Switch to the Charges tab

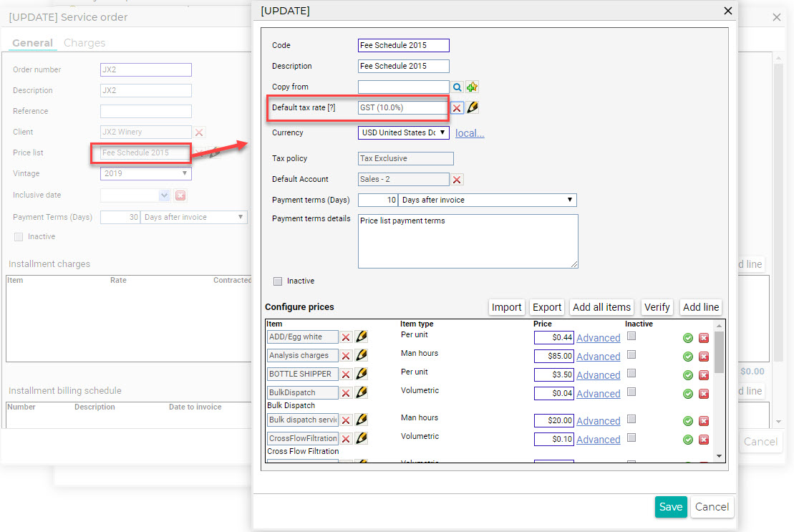(84, 43)
